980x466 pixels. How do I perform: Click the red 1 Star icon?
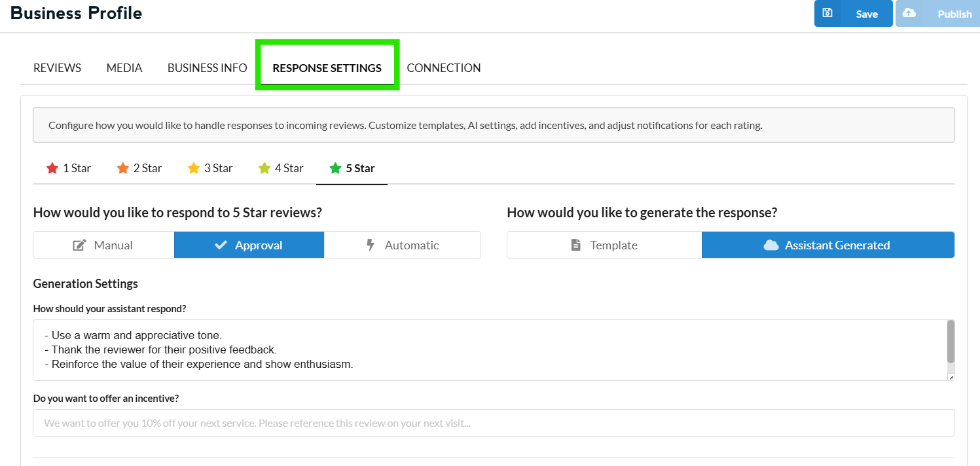52,168
